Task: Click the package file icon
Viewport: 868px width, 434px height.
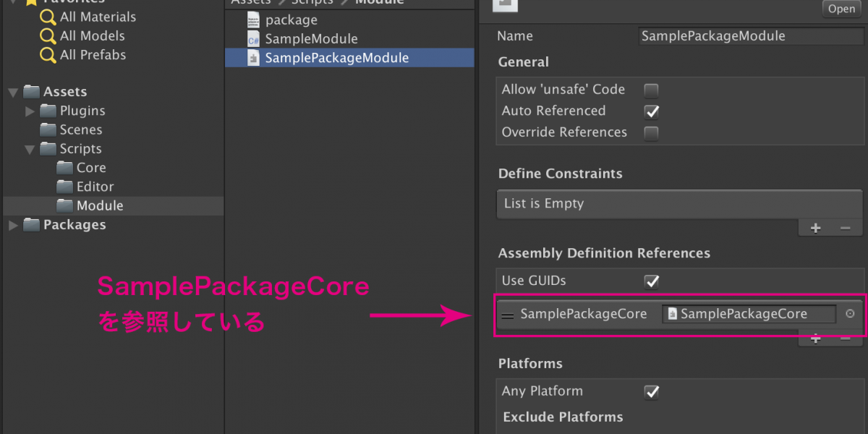Action: click(253, 20)
